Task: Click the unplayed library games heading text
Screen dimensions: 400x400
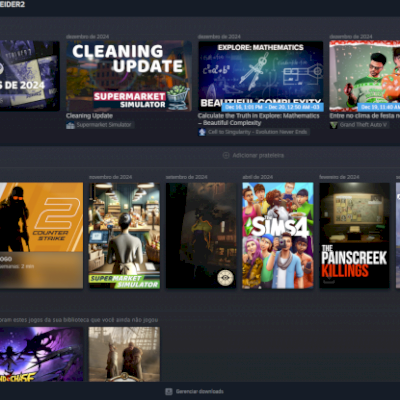Action: (x=79, y=320)
